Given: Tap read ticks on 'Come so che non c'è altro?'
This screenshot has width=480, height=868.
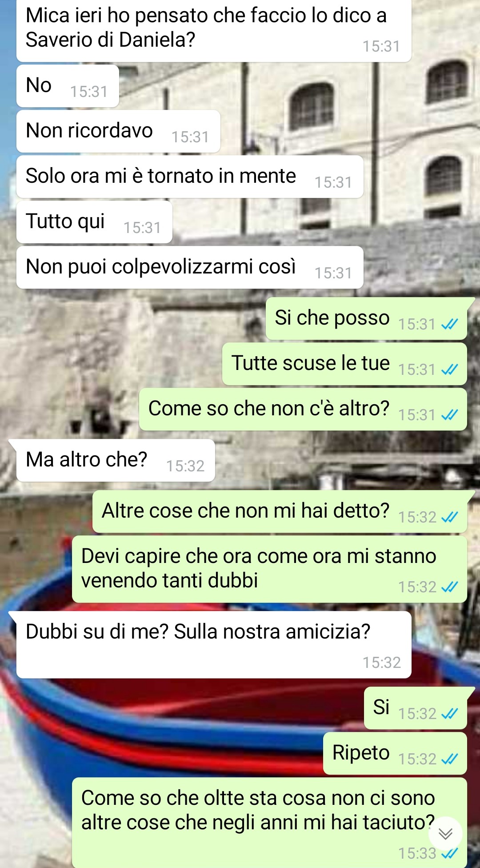Looking at the screenshot, I should (449, 415).
